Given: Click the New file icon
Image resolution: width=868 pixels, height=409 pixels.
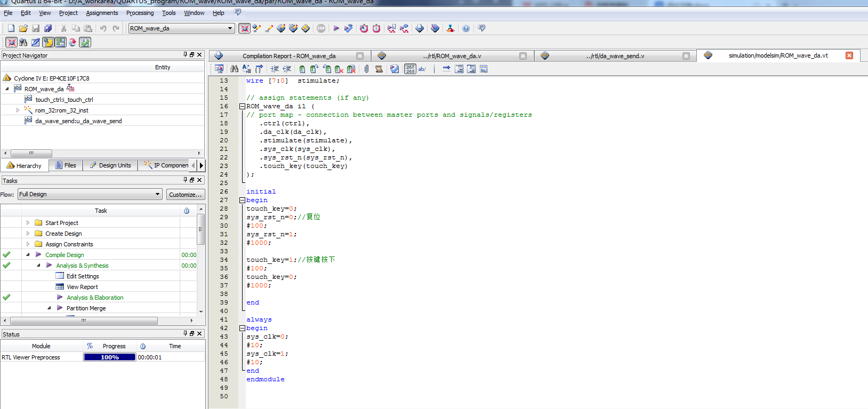Looking at the screenshot, I should 11,28.
